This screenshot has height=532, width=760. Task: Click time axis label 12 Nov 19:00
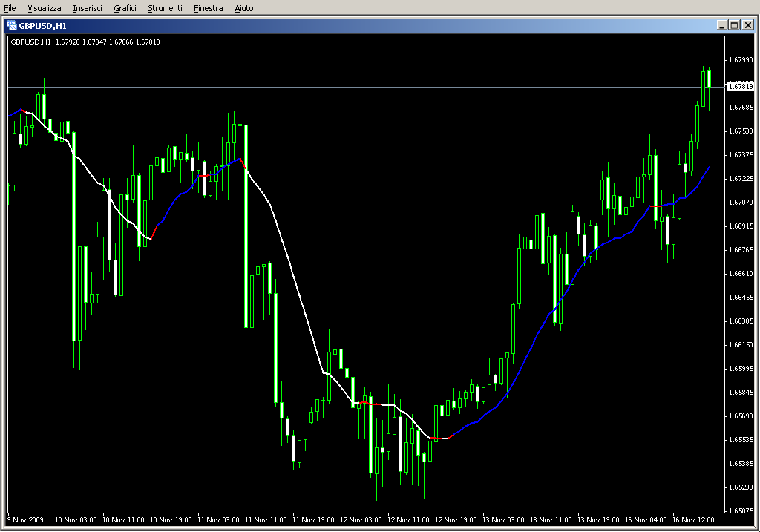tap(456, 520)
